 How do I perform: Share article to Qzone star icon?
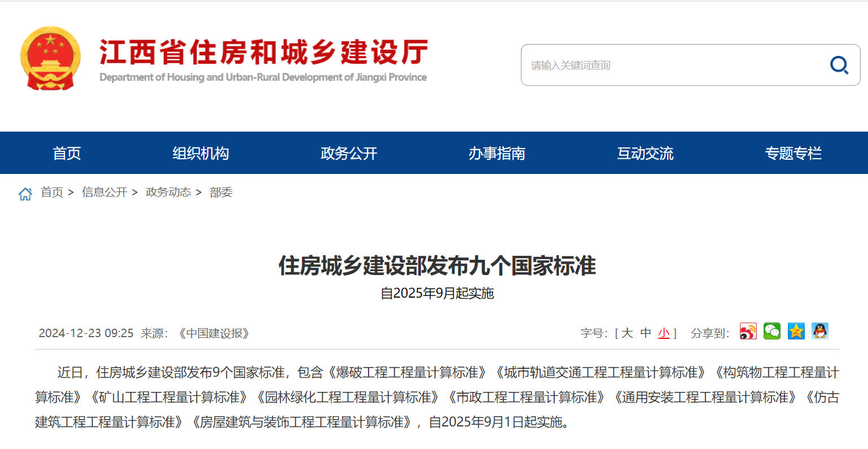pyautogui.click(x=796, y=332)
